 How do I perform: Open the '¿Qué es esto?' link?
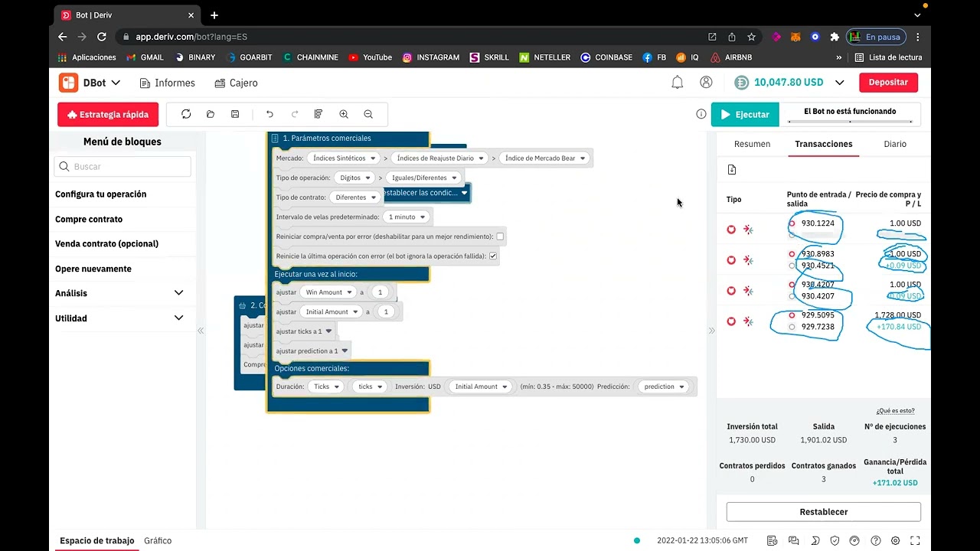(x=895, y=411)
